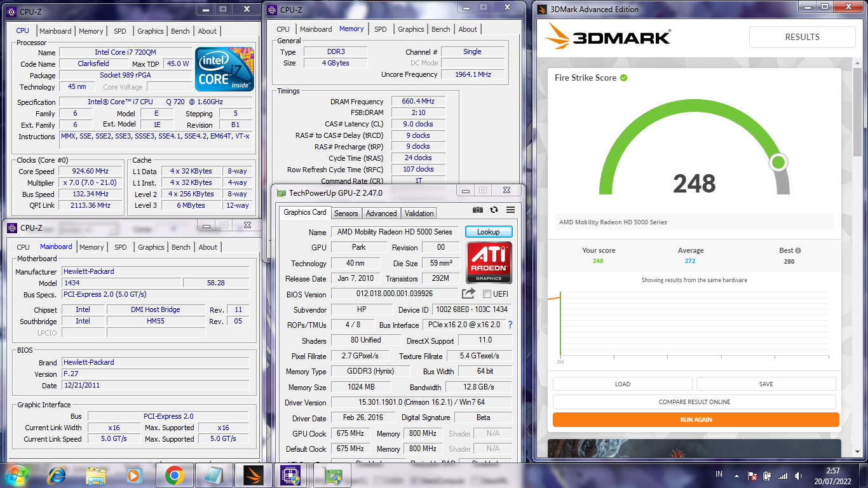Click the LOAD button in 3DMark

623,384
